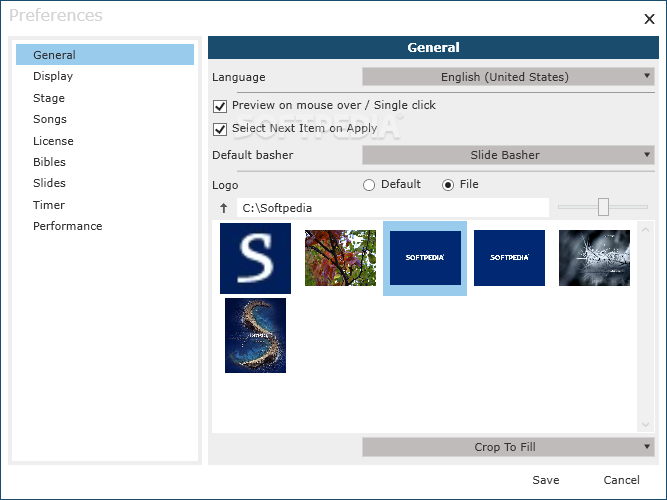This screenshot has height=500, width=667.
Task: Open the General preferences section
Action: click(105, 55)
